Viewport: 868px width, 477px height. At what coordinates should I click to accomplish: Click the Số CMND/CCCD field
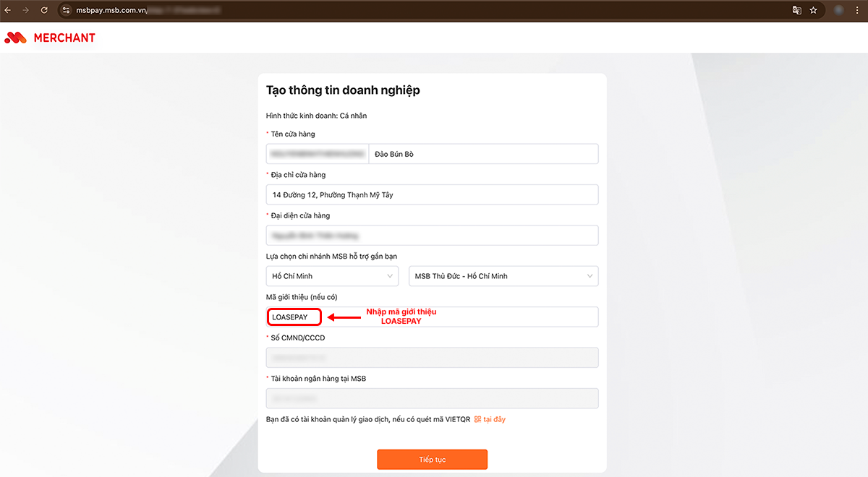pos(432,358)
